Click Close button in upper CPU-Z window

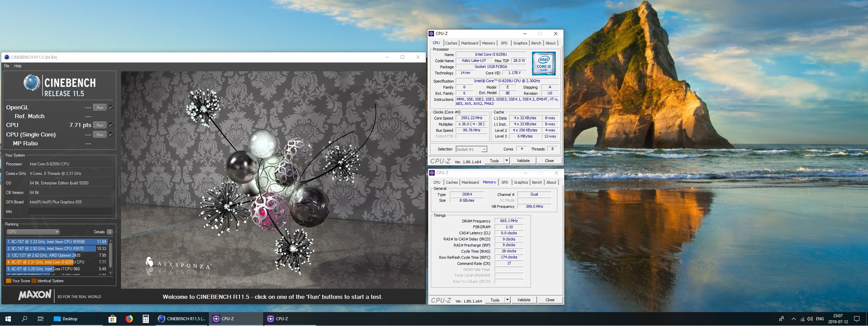[549, 161]
